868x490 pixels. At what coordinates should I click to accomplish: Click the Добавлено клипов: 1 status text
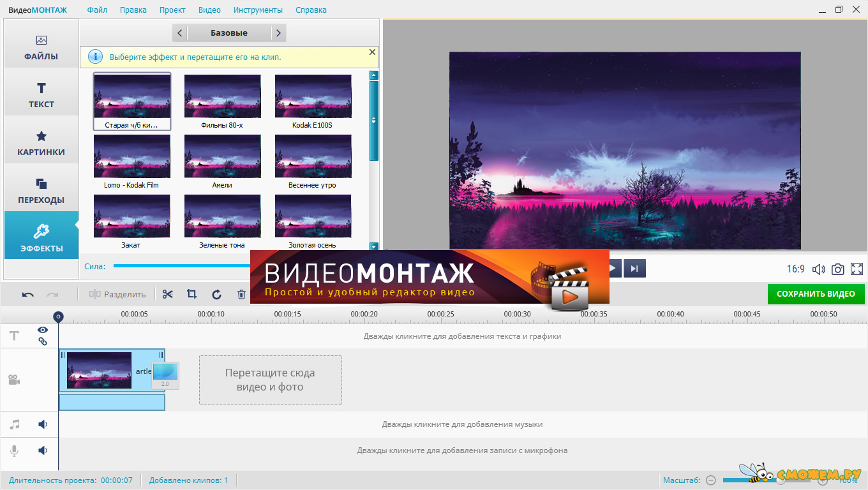pyautogui.click(x=188, y=480)
